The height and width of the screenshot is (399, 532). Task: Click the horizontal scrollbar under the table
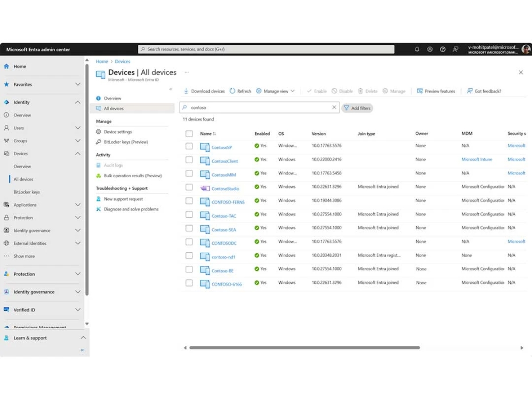coord(305,348)
